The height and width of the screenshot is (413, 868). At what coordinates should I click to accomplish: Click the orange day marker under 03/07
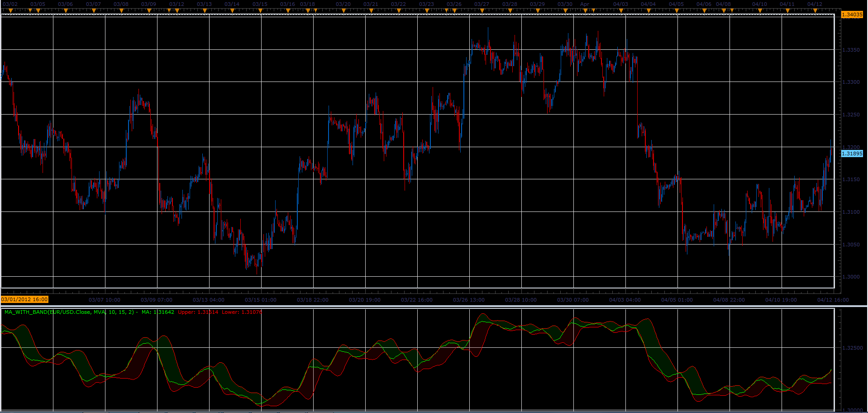point(94,11)
